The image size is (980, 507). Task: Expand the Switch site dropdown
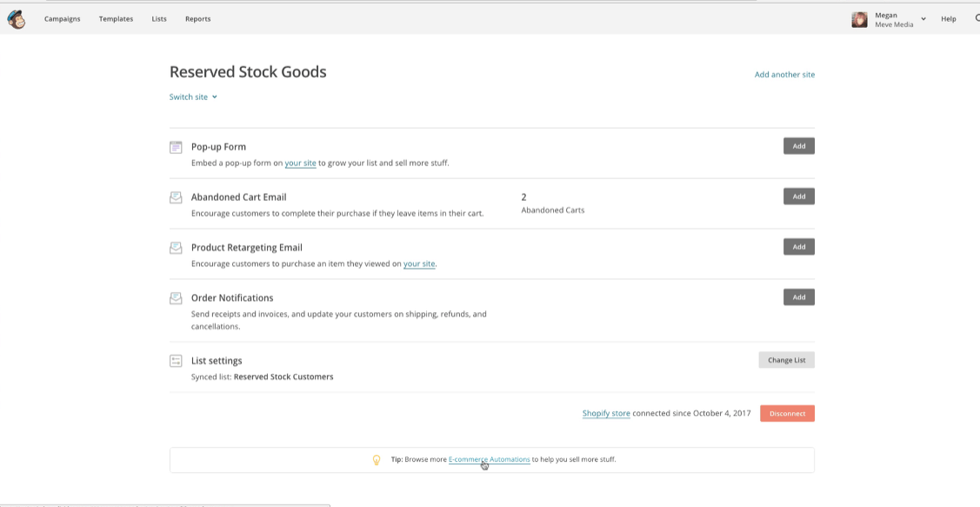[193, 97]
